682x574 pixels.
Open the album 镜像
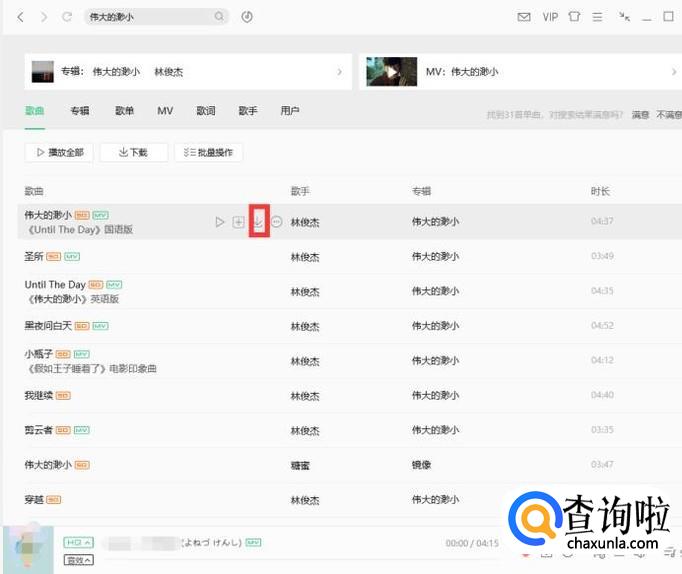[421, 465]
